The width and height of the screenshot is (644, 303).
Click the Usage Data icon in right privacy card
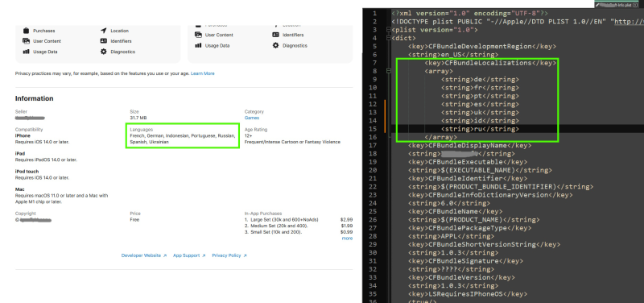coord(198,46)
